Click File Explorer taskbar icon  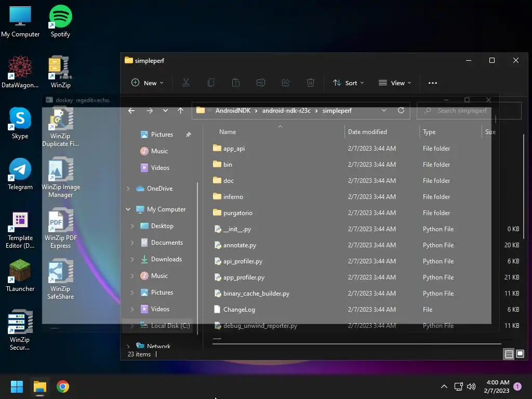click(x=39, y=387)
